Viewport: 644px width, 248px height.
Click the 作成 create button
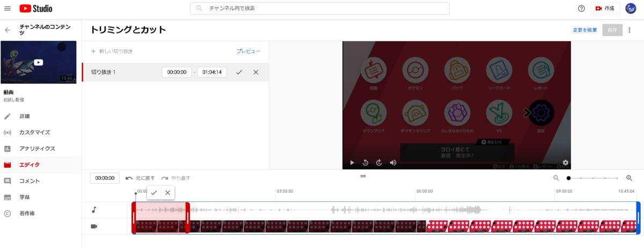605,9
